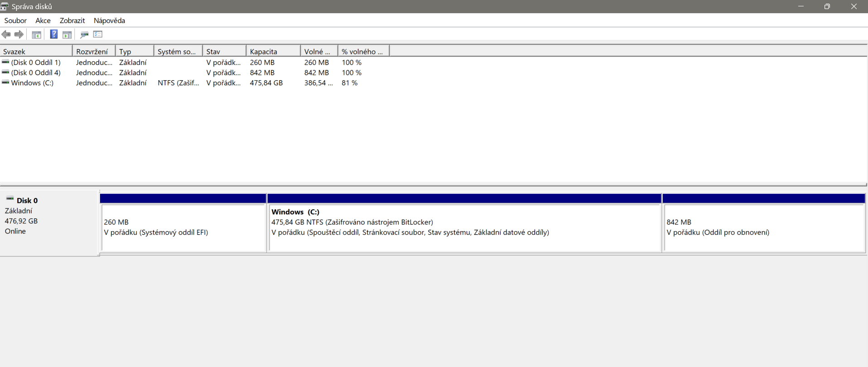The image size is (868, 367).
Task: Click the drive with magnifier toolbar icon
Action: [x=84, y=34]
